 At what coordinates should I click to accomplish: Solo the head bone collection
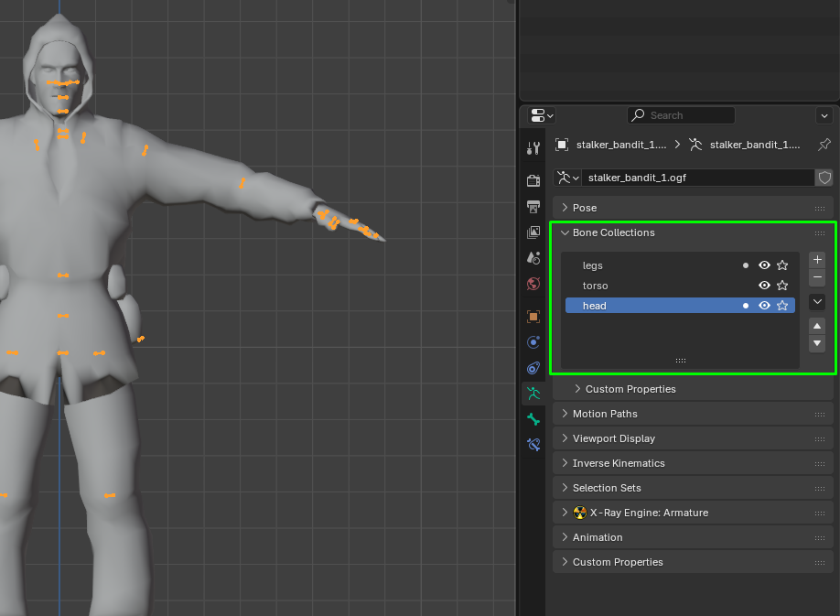click(x=782, y=306)
